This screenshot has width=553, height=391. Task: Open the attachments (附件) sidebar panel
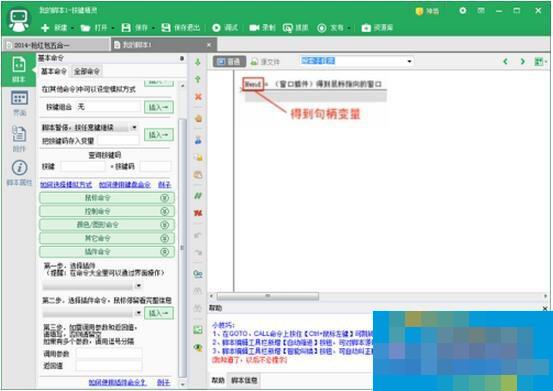(x=19, y=138)
